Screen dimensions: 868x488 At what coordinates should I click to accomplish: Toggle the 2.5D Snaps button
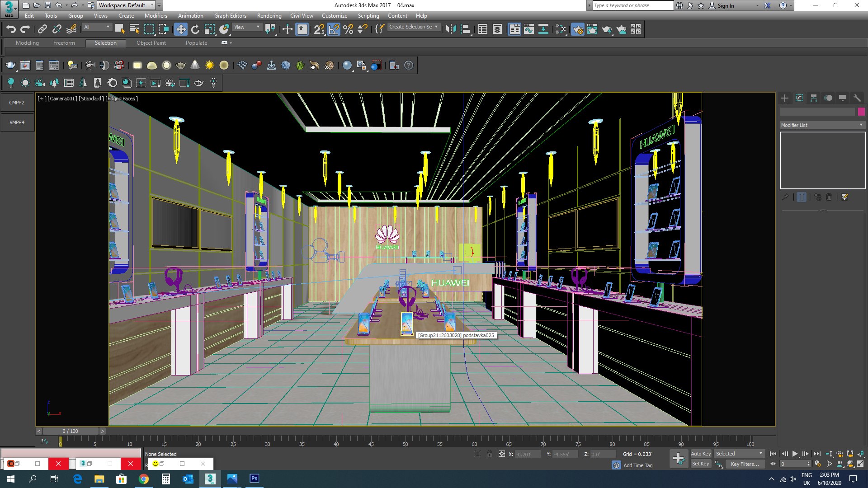click(x=319, y=29)
